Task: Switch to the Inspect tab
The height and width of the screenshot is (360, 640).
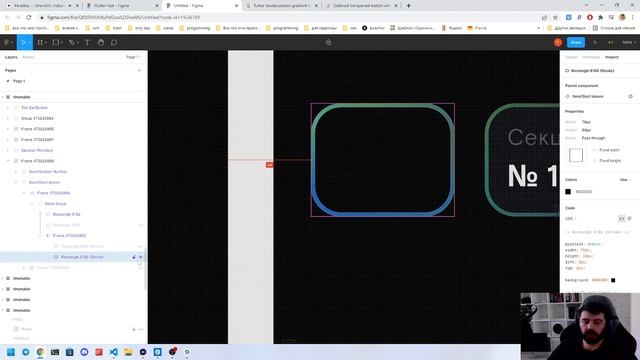Action: click(611, 57)
